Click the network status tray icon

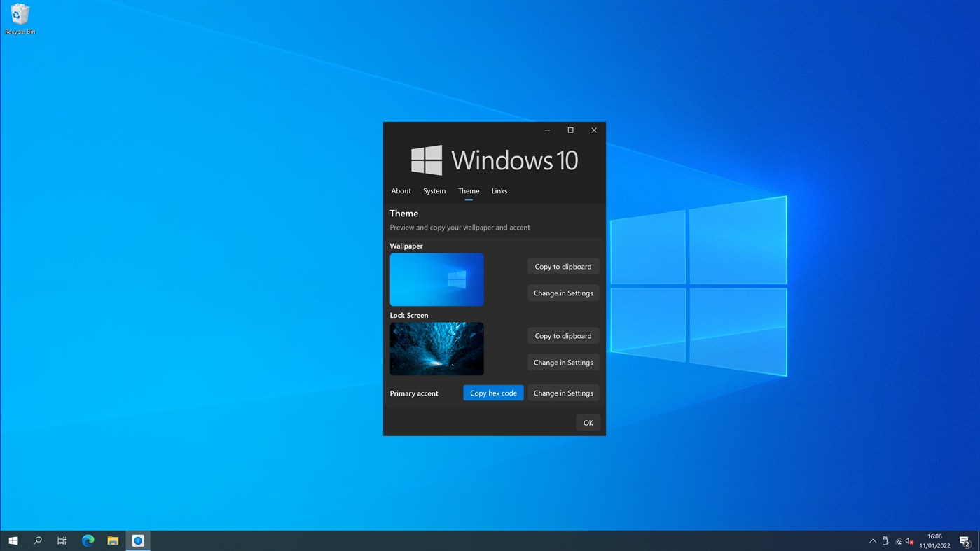897,540
